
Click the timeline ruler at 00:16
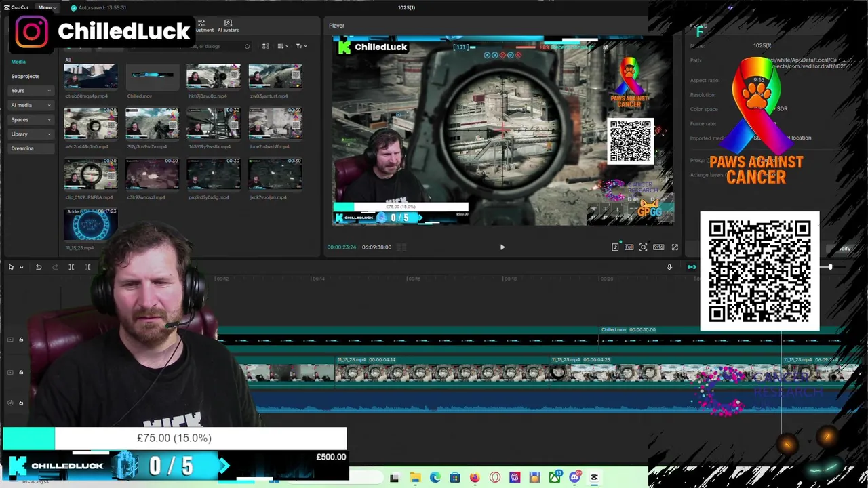click(414, 279)
